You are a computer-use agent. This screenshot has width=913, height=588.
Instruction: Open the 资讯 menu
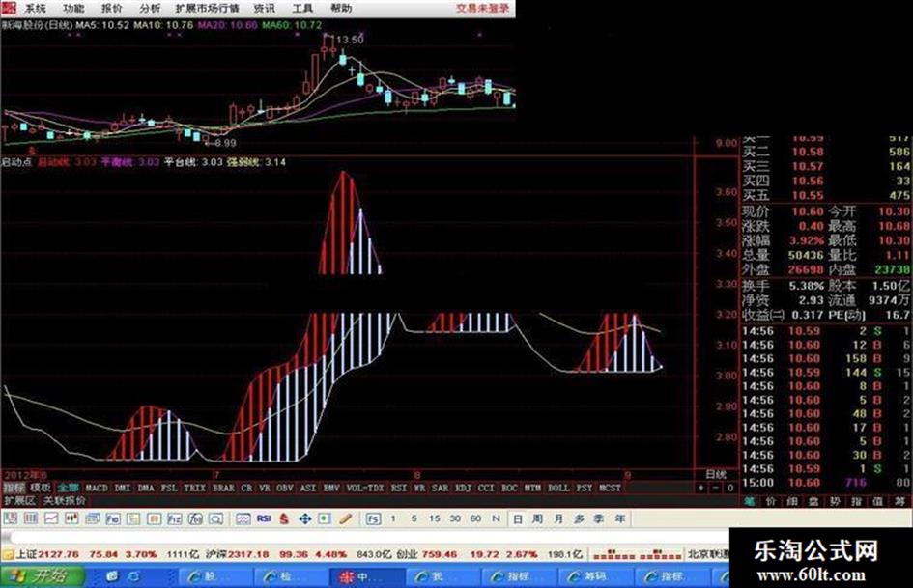[x=265, y=8]
